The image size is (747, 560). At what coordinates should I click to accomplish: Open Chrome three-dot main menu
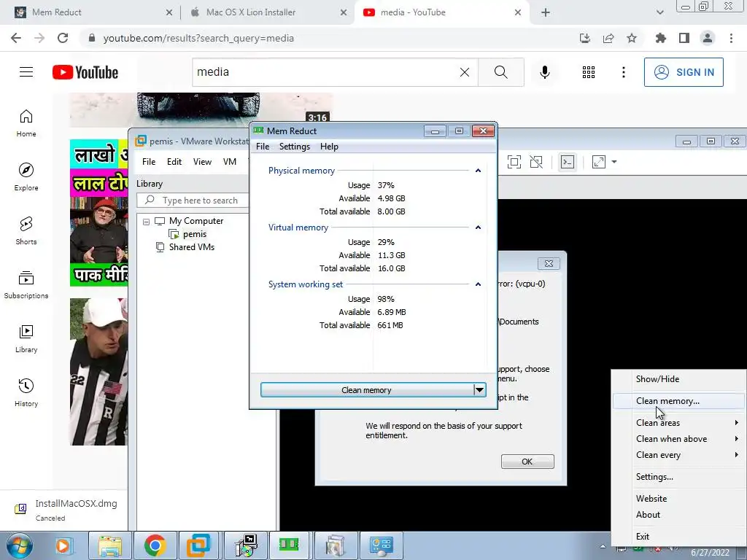tap(731, 38)
